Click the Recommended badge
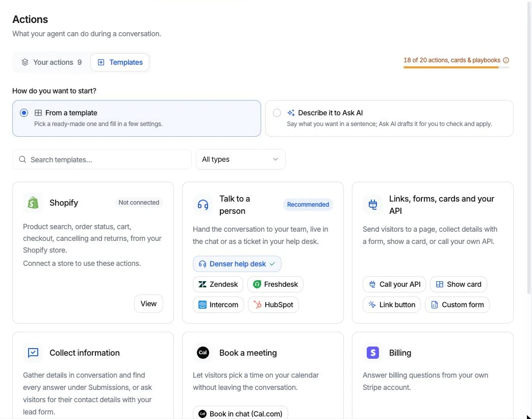This screenshot has height=419, width=532. coord(308,205)
